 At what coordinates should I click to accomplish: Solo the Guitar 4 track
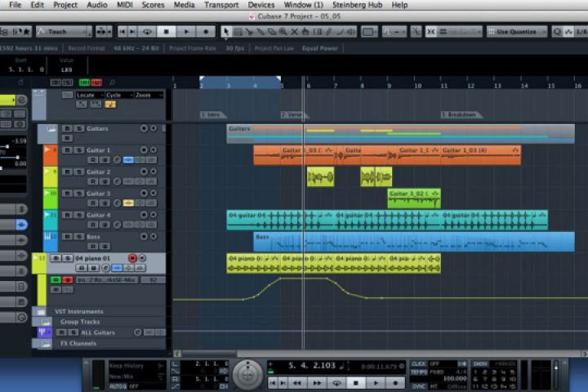79,215
